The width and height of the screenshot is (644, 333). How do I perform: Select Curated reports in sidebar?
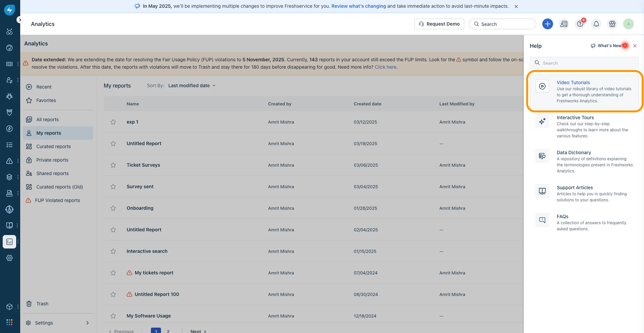(58, 146)
